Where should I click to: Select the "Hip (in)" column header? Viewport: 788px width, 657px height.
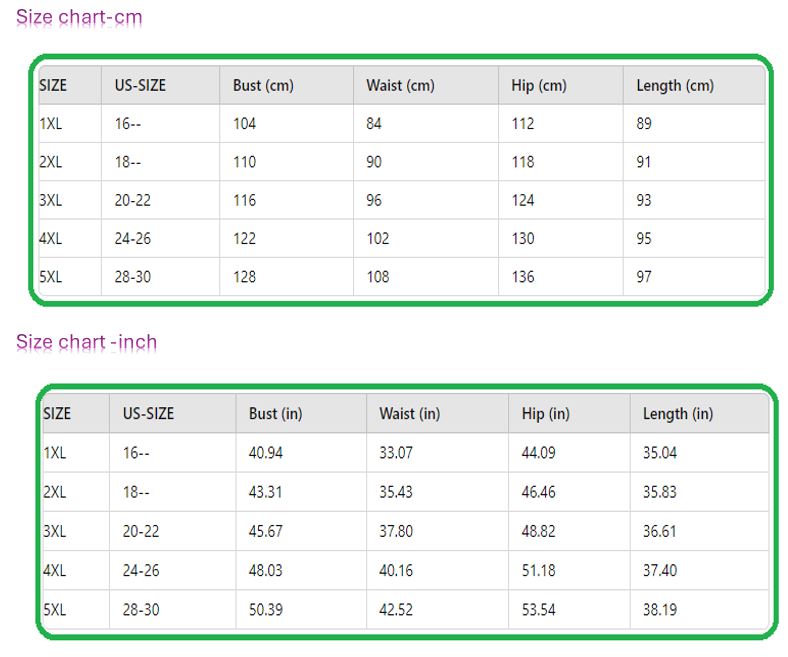pyautogui.click(x=546, y=414)
